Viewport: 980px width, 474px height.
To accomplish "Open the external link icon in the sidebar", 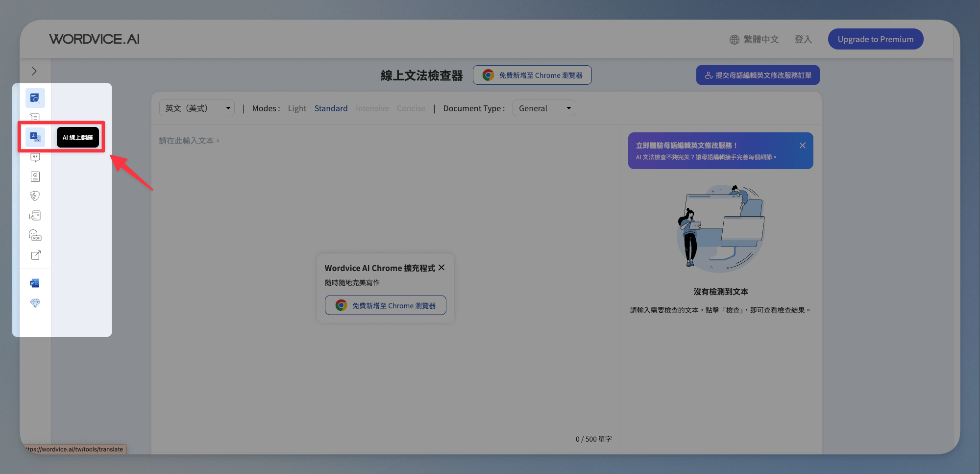I will click(x=36, y=255).
